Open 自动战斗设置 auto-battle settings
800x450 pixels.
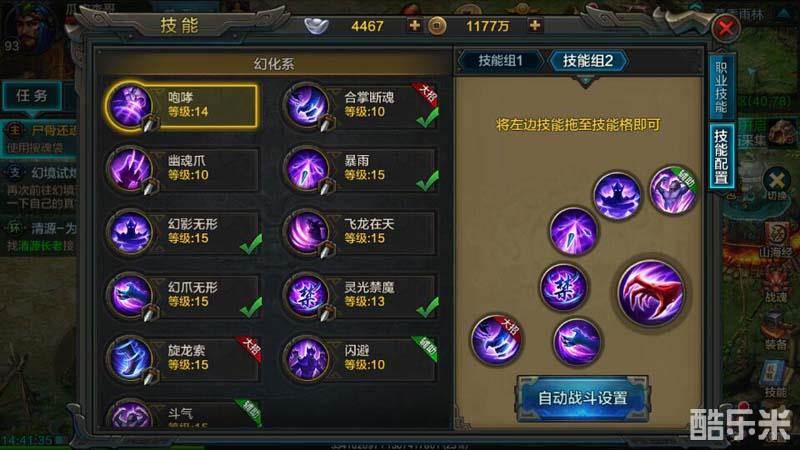583,398
